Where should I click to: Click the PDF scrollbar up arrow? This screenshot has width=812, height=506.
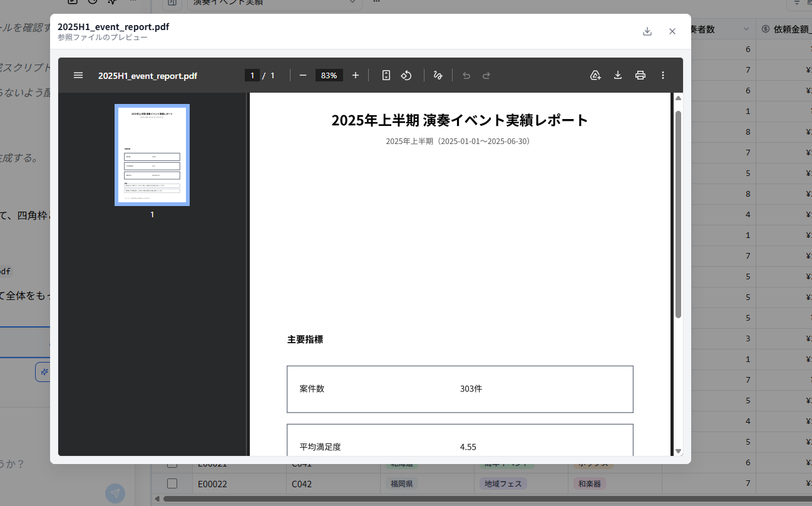[678, 98]
